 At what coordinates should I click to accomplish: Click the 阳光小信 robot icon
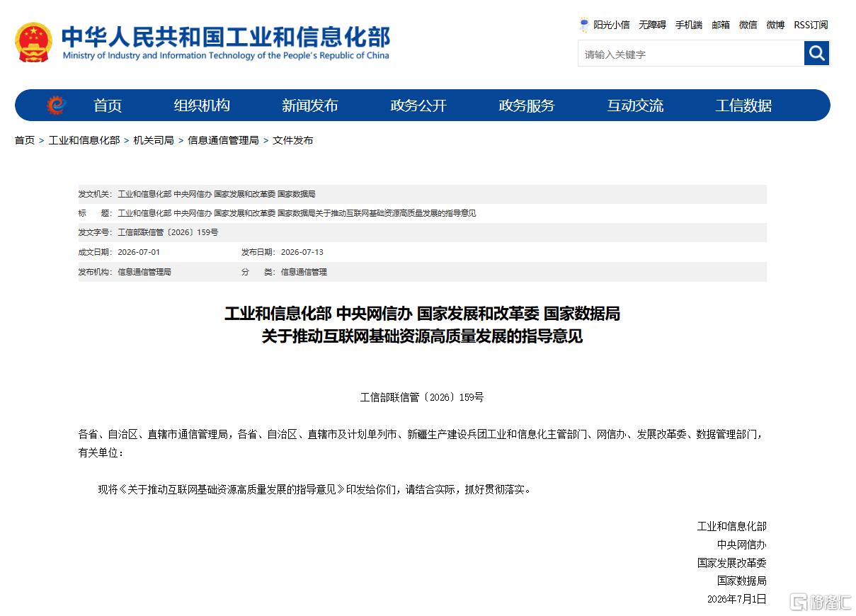[x=584, y=25]
